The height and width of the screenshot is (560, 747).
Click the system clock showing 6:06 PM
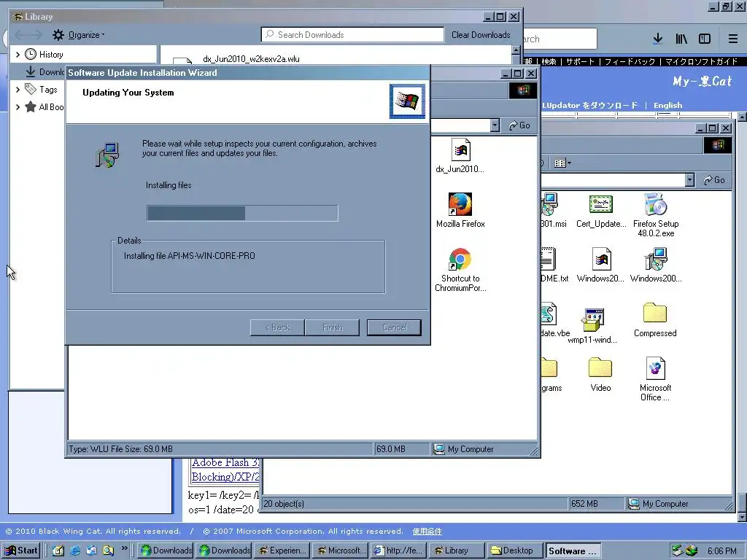721,551
